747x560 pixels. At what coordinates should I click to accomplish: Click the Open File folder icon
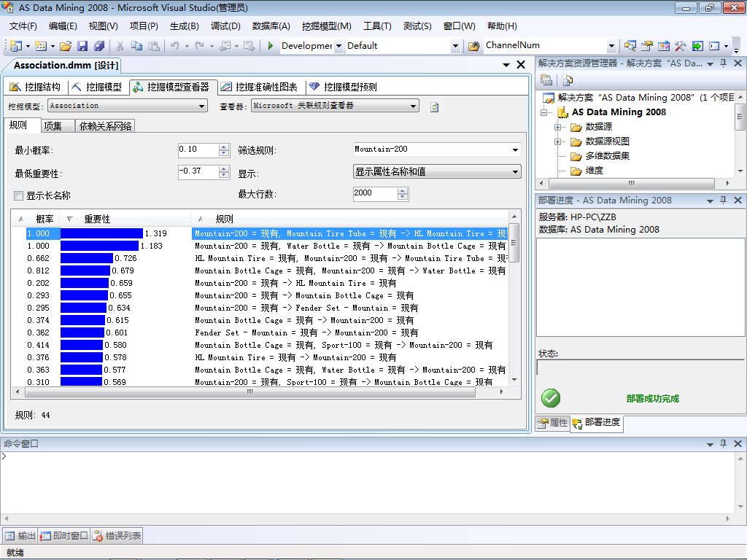(x=66, y=46)
